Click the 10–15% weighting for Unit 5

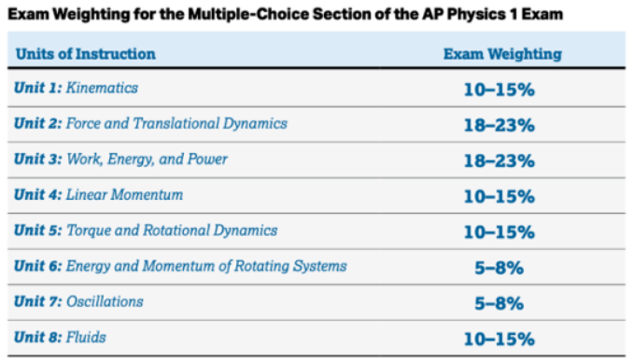click(x=499, y=232)
